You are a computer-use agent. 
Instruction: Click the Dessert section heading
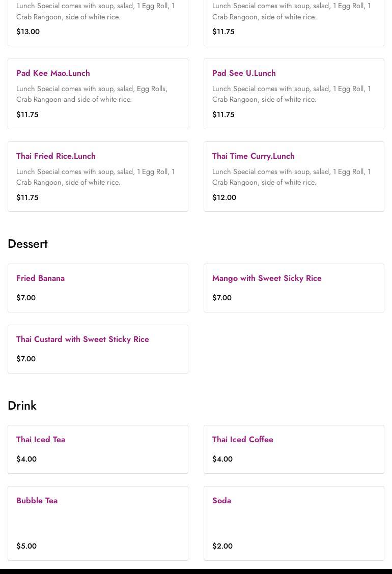27,244
